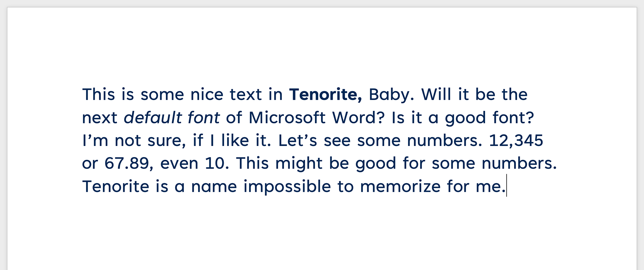This screenshot has width=644, height=270.
Task: Click the word "I'm" starting third line
Action: pyautogui.click(x=95, y=141)
